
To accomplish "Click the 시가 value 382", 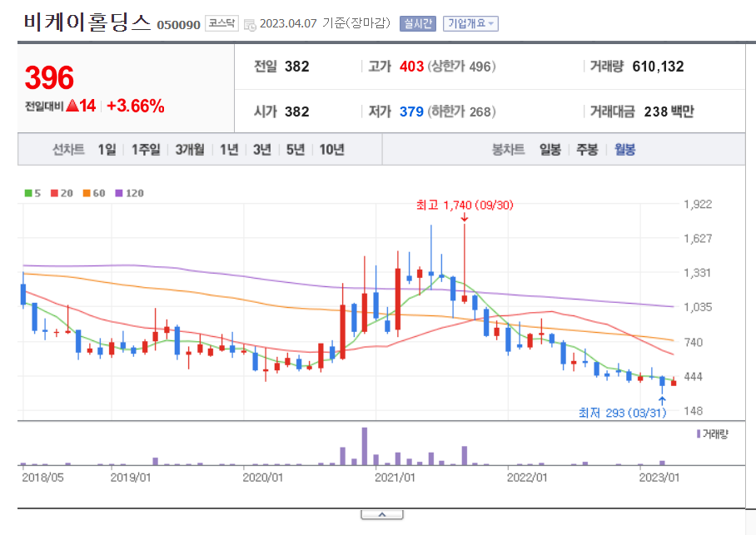I will pyautogui.click(x=297, y=111).
